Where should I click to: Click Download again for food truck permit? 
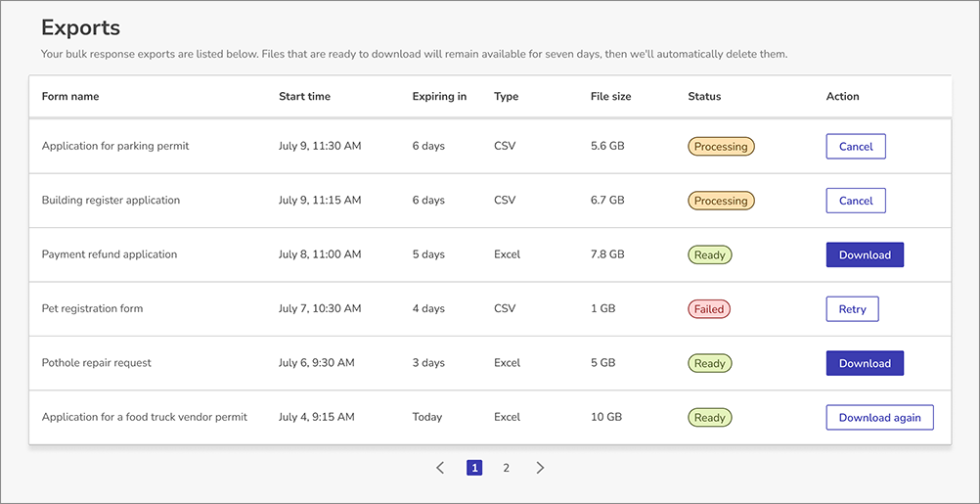[879, 418]
